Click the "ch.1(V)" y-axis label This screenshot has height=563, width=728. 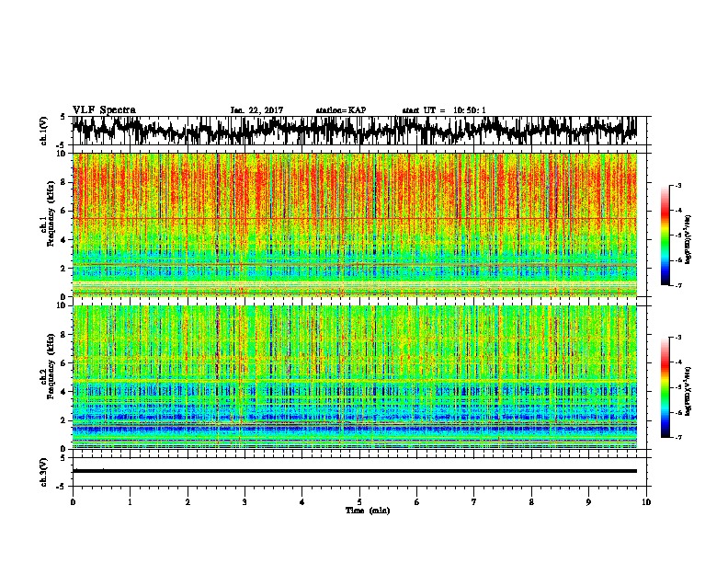tap(43, 131)
